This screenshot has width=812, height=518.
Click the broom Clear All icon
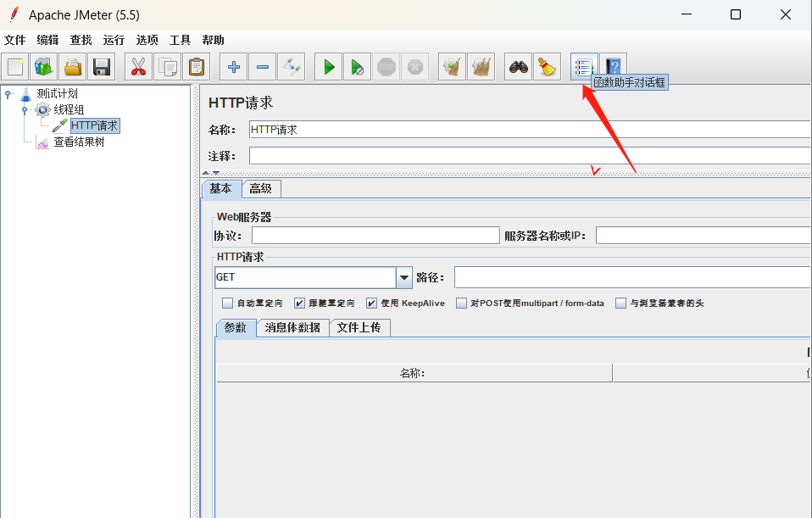click(x=548, y=67)
